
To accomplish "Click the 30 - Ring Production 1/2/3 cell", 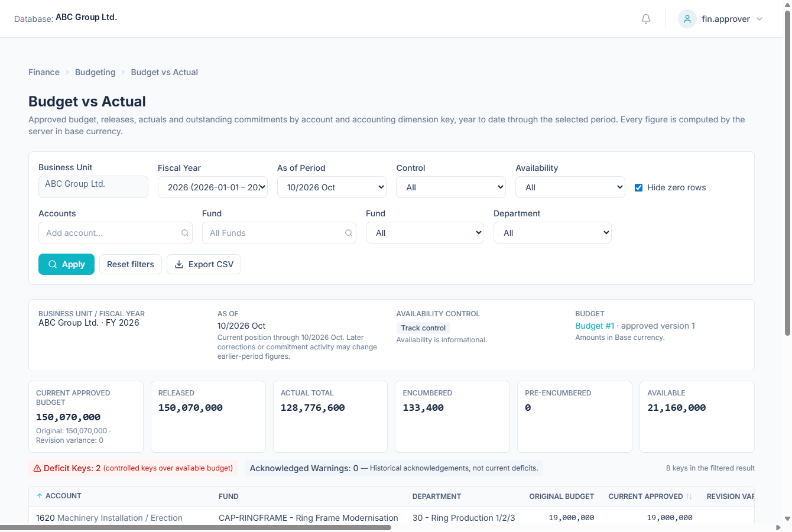I will [464, 518].
